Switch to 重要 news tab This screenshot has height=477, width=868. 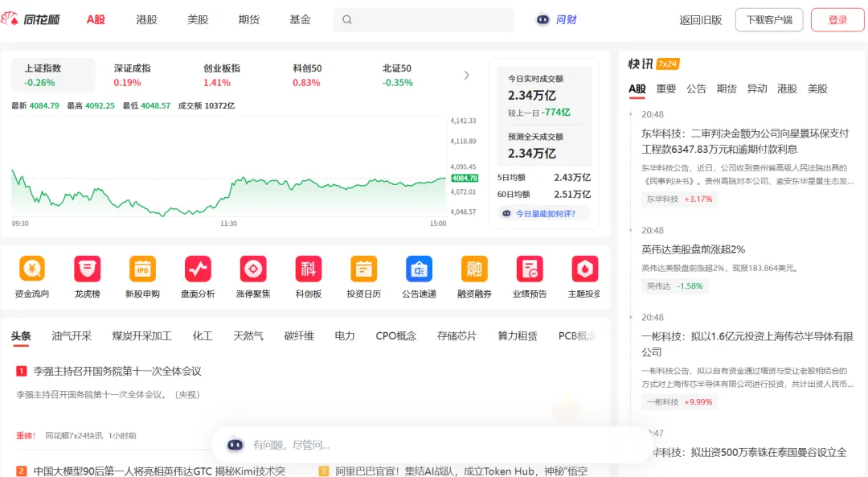(666, 88)
